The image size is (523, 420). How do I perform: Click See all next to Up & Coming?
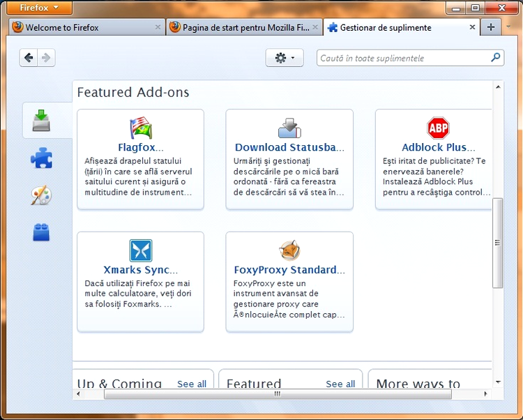coord(192,384)
